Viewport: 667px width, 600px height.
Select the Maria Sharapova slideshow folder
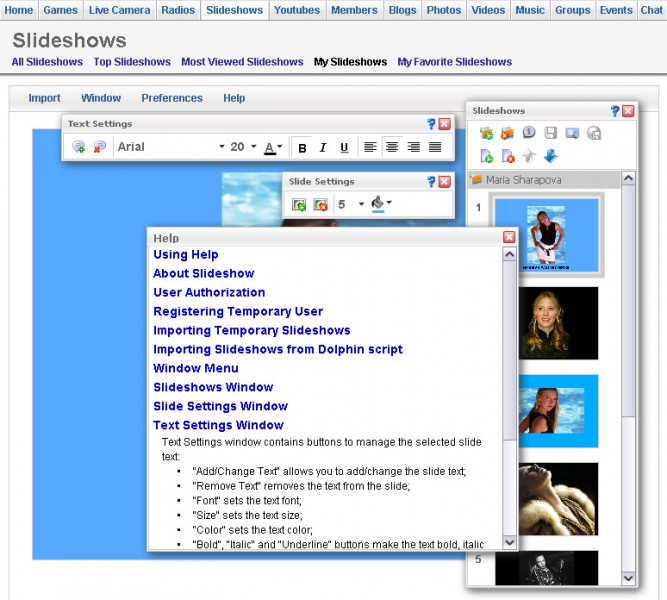coord(544,180)
